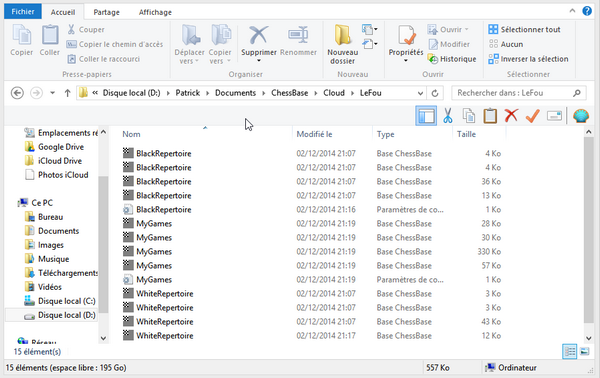Click the red X delete icon
This screenshot has width=600, height=378.
pos(511,116)
